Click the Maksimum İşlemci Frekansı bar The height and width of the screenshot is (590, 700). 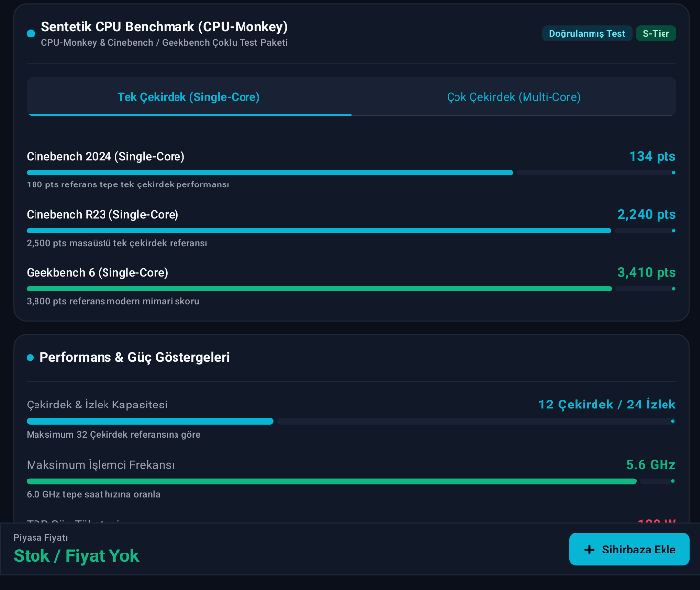coord(351,481)
